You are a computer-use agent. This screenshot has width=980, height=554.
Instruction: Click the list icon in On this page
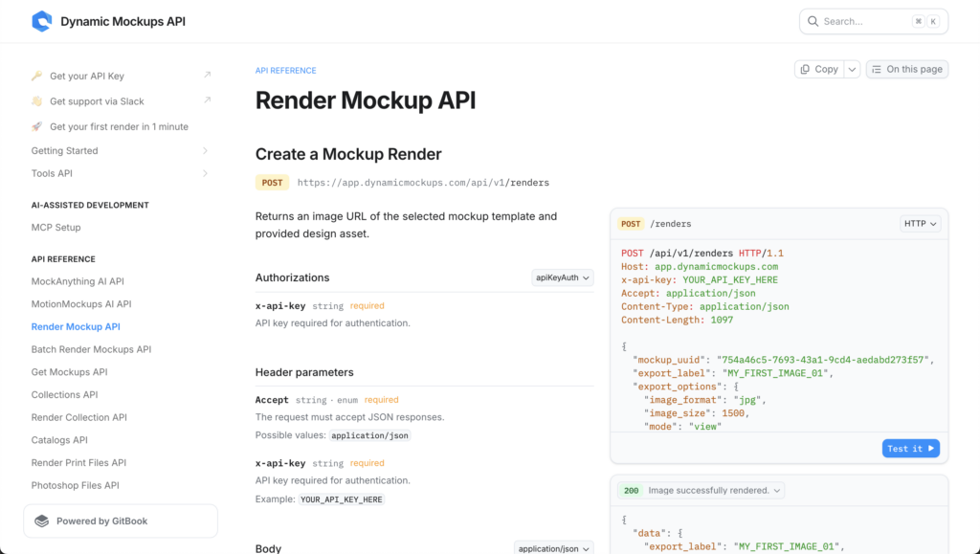pos(877,69)
